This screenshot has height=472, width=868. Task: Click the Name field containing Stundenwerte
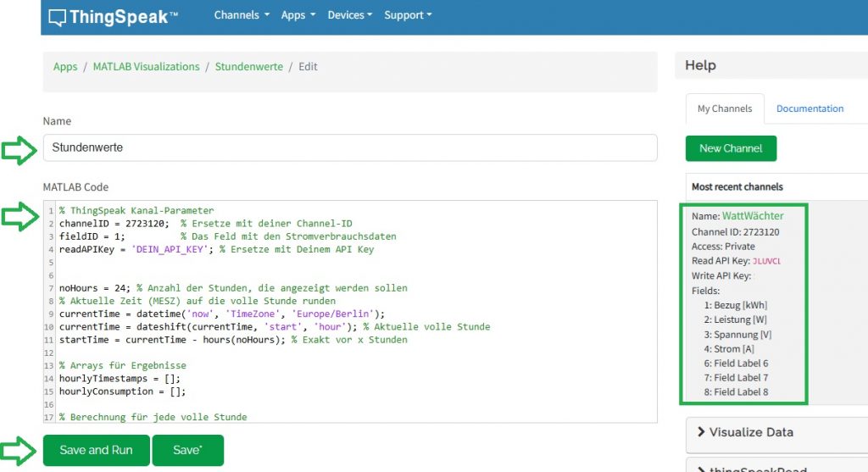click(x=349, y=147)
